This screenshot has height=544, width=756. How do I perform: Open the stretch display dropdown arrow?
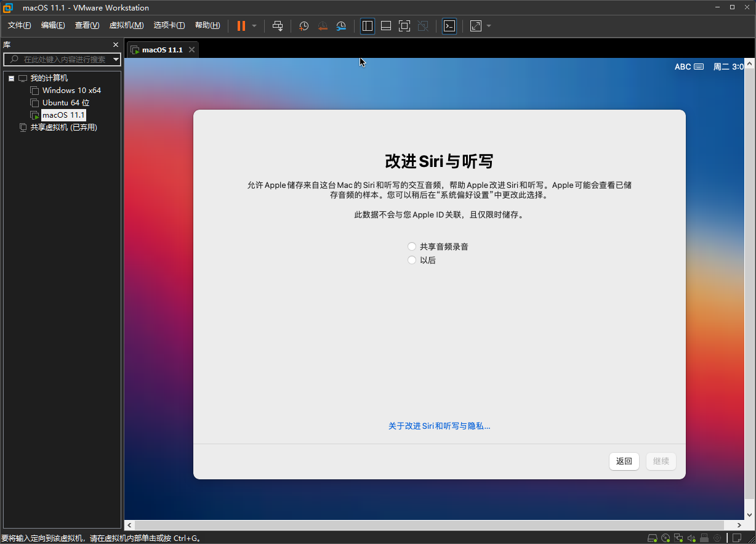(x=489, y=26)
